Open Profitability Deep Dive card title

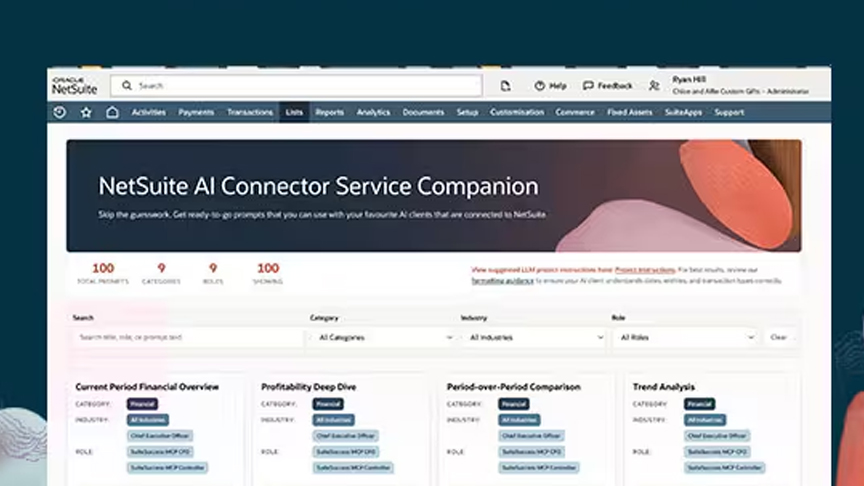(309, 387)
